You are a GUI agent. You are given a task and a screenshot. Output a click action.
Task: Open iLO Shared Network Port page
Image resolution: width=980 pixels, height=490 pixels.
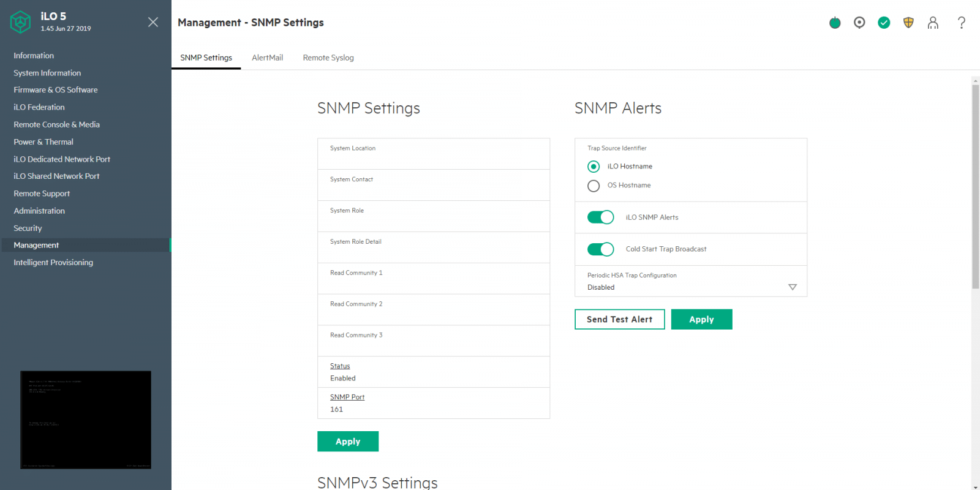[56, 176]
